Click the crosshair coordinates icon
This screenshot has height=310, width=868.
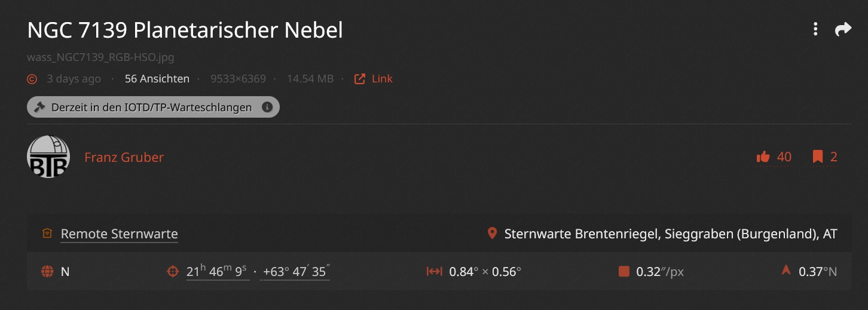coord(173,272)
